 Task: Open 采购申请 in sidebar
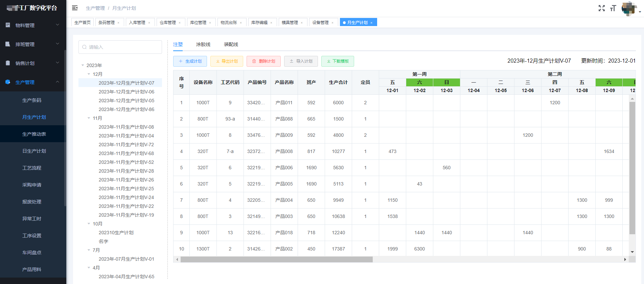click(32, 185)
